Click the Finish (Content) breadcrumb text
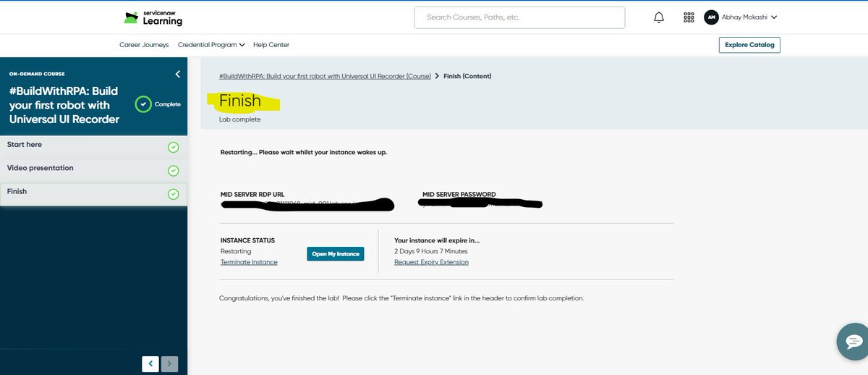The width and height of the screenshot is (868, 375). 467,76
